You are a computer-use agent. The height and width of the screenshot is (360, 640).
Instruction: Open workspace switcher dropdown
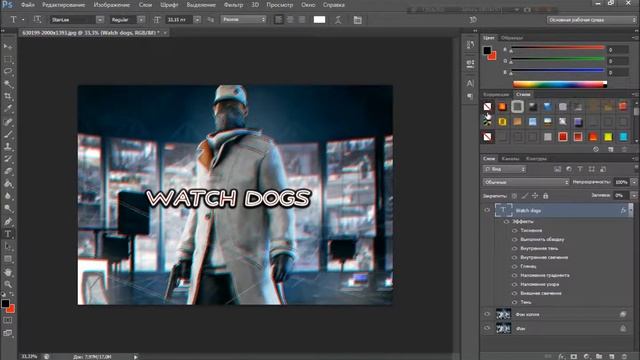coord(592,20)
